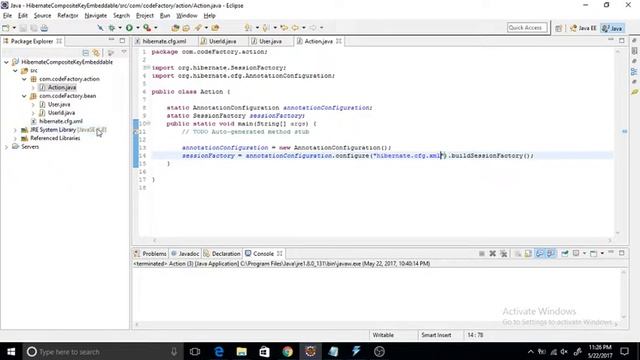The image size is (640, 360).
Task: Click the Next Annotation toolbar icon
Action: [x=248, y=28]
